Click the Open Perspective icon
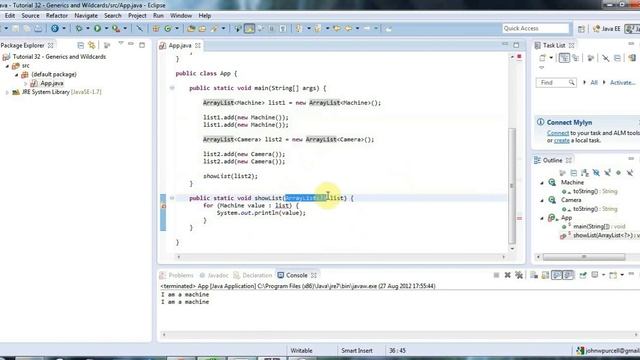Screen dimensions: 640x360 click(581, 29)
